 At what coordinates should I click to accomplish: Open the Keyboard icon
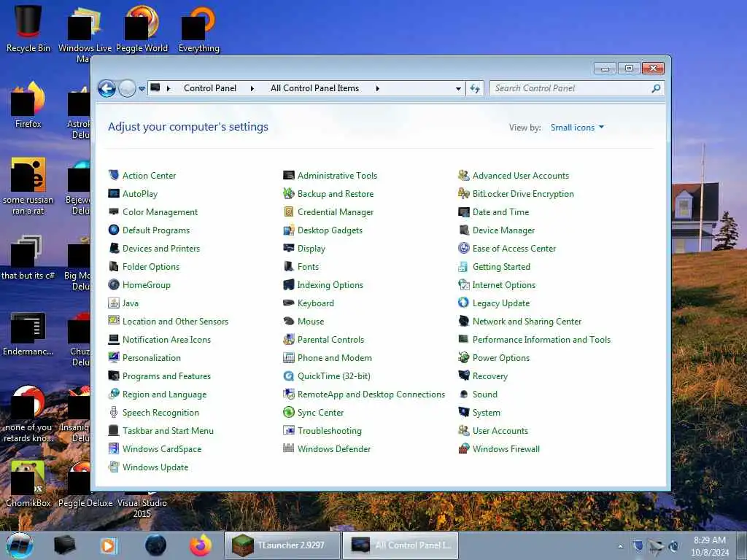[289, 303]
